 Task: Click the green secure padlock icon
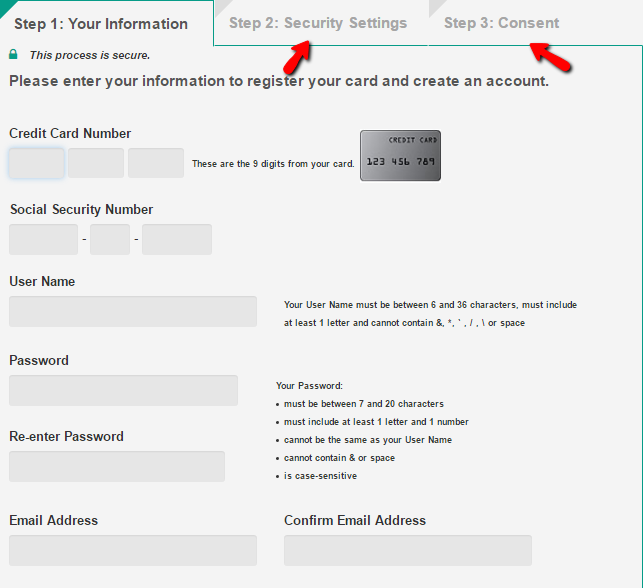(13, 54)
